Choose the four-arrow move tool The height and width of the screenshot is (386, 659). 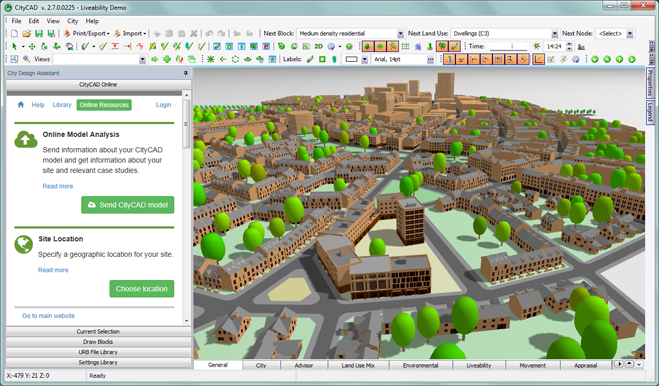(x=32, y=46)
